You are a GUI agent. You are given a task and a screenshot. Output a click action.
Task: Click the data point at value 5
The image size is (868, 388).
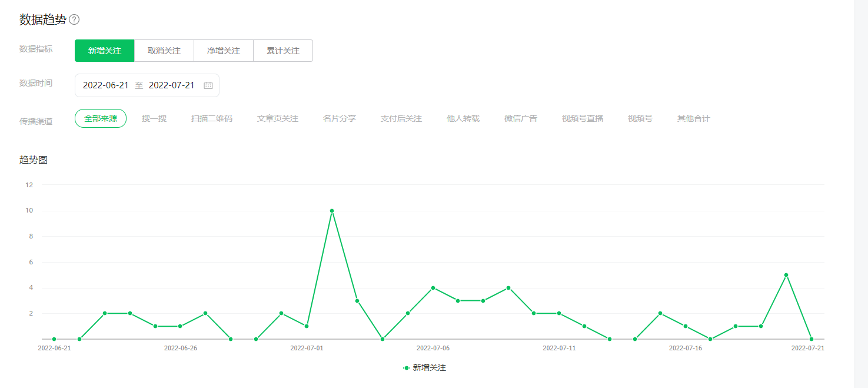click(x=786, y=275)
